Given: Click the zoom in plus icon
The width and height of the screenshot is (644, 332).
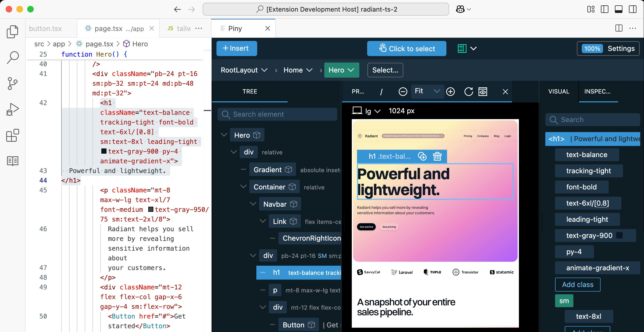Looking at the screenshot, I should pyautogui.click(x=450, y=92).
